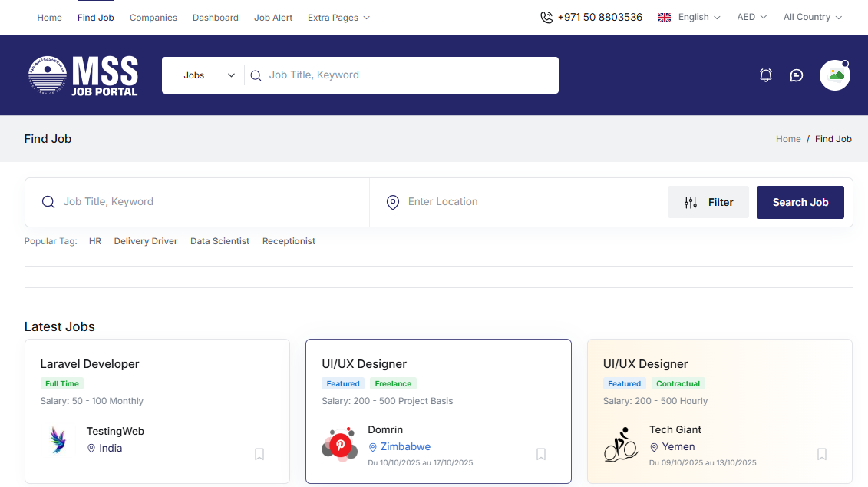Open the Job Alert menu item

(273, 18)
